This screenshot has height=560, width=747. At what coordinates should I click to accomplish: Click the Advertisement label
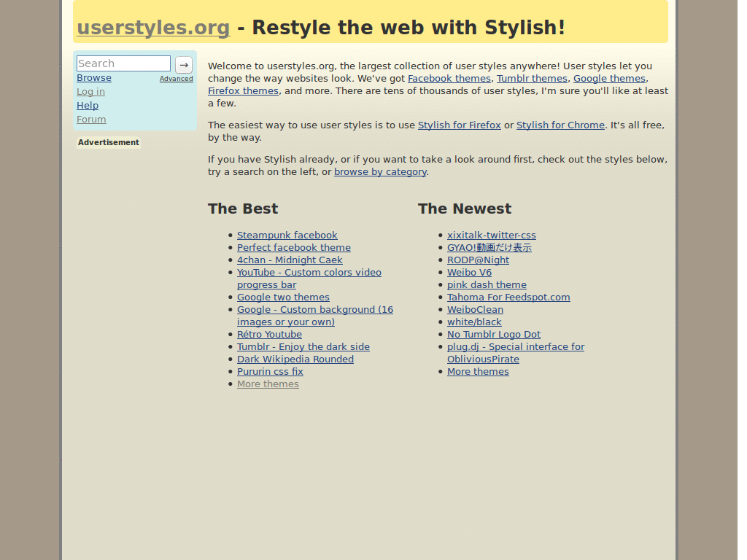tap(109, 142)
